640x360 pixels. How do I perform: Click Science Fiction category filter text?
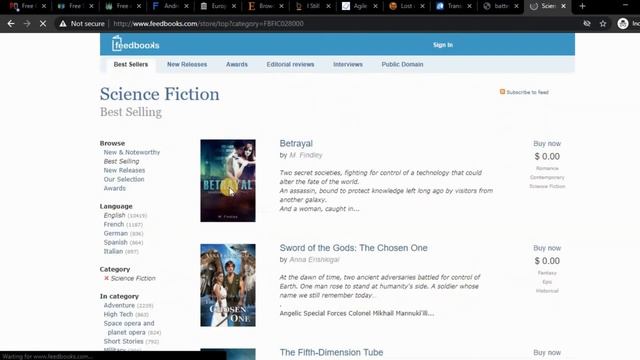(x=133, y=278)
